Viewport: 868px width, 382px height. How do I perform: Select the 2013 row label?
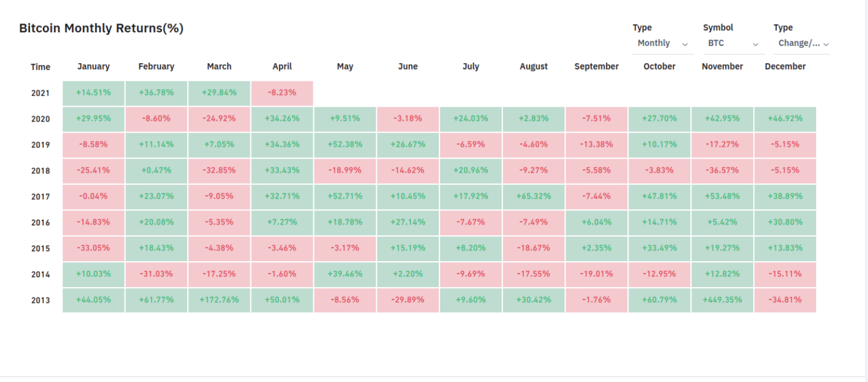click(41, 301)
